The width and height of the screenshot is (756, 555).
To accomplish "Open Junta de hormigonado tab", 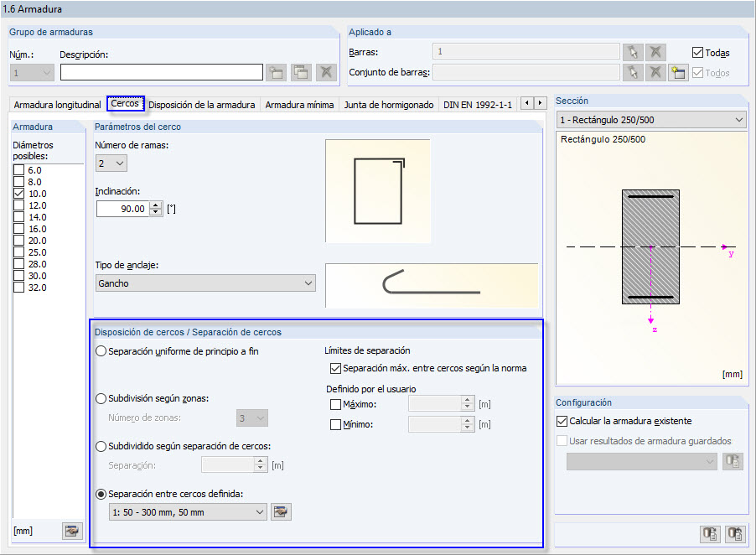I will (389, 105).
